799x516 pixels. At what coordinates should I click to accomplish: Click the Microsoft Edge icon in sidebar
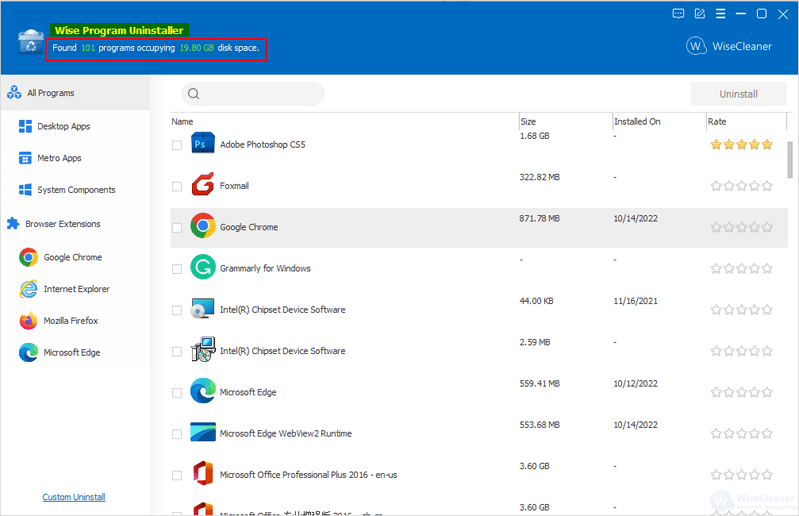tap(29, 352)
